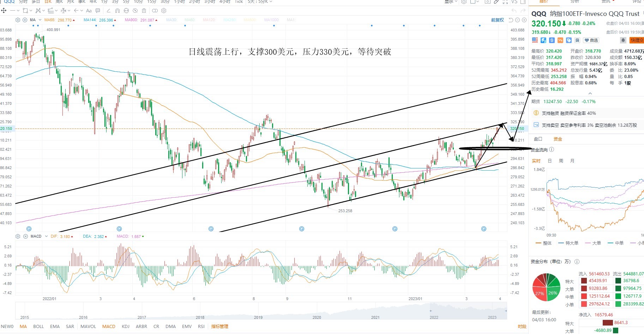644x334 pixels.
Task: Zoom in chart with plus icon
Action: (x=524, y=20)
